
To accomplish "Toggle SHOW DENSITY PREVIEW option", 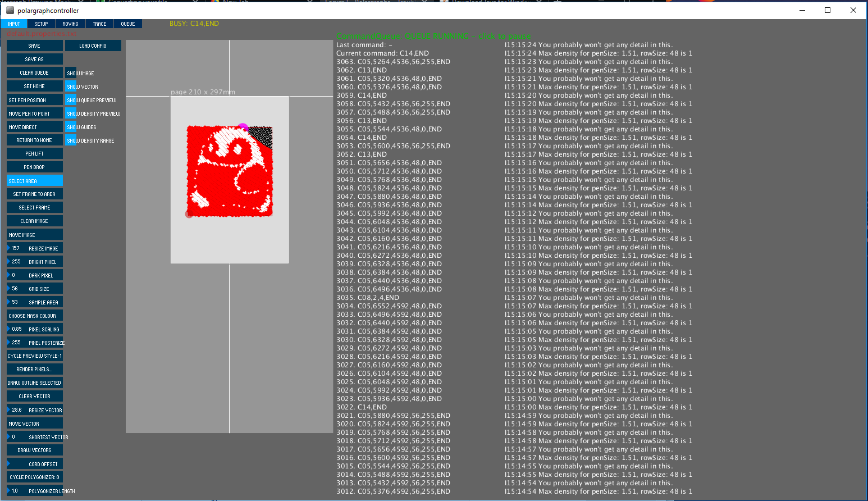I will pos(71,113).
